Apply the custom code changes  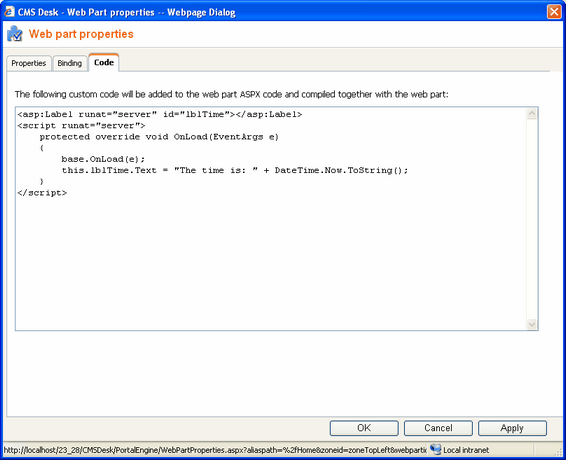[x=512, y=428]
